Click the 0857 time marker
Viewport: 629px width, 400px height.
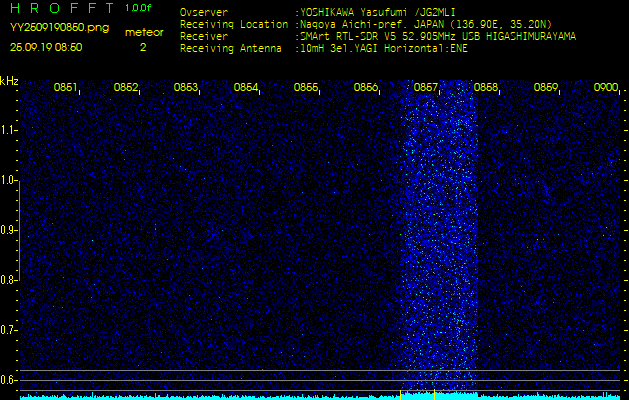point(426,87)
